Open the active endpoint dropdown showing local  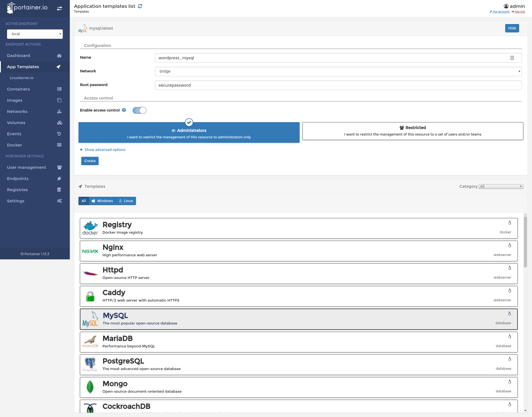point(35,34)
